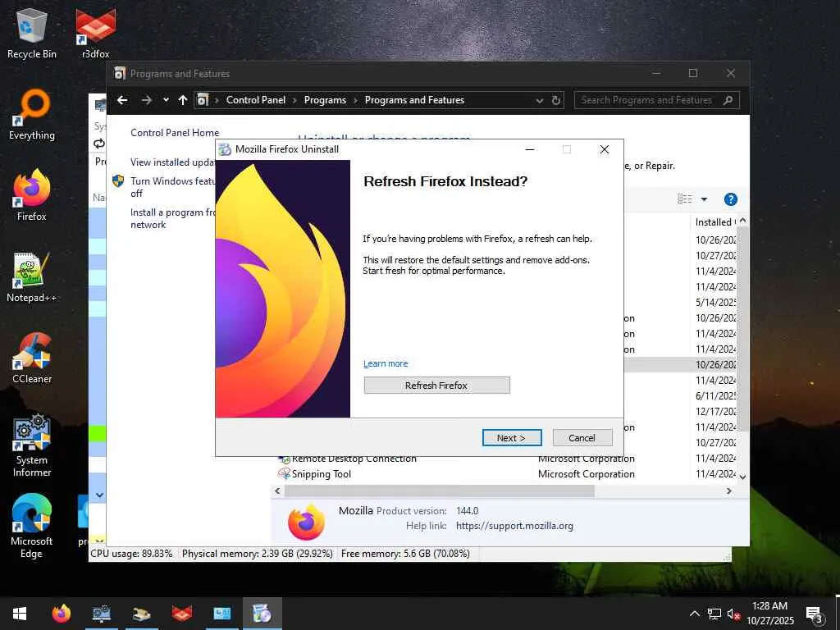Screen dimensions: 840x630
Task: Select the Snipping Tool row
Action: click(506, 474)
